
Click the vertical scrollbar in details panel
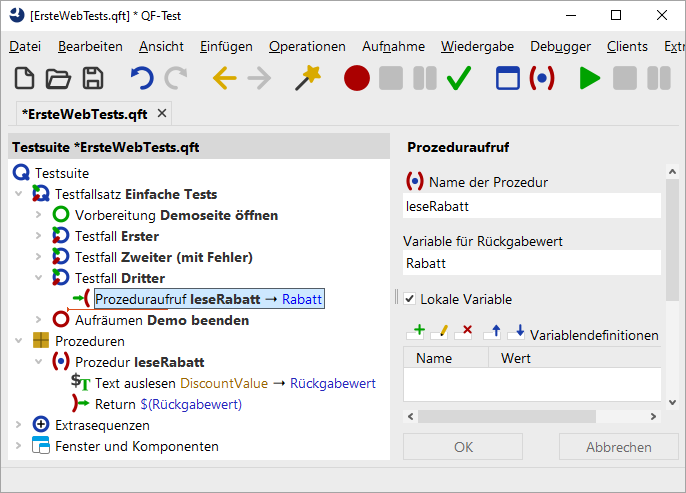[x=672, y=240]
